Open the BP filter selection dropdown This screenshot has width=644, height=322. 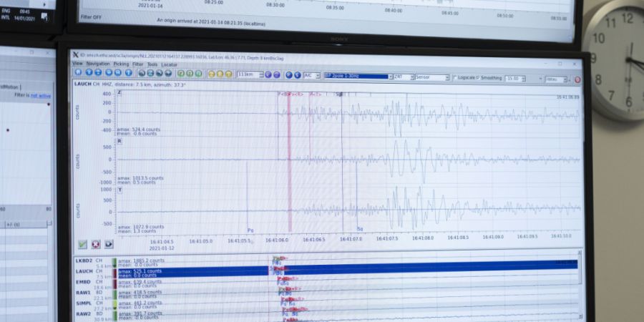[x=357, y=76]
